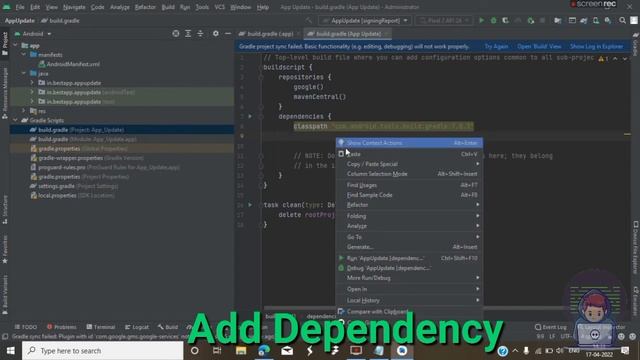Open the Search Everywhere magnifier icon
The width and height of the screenshot is (640, 360).
622,20
